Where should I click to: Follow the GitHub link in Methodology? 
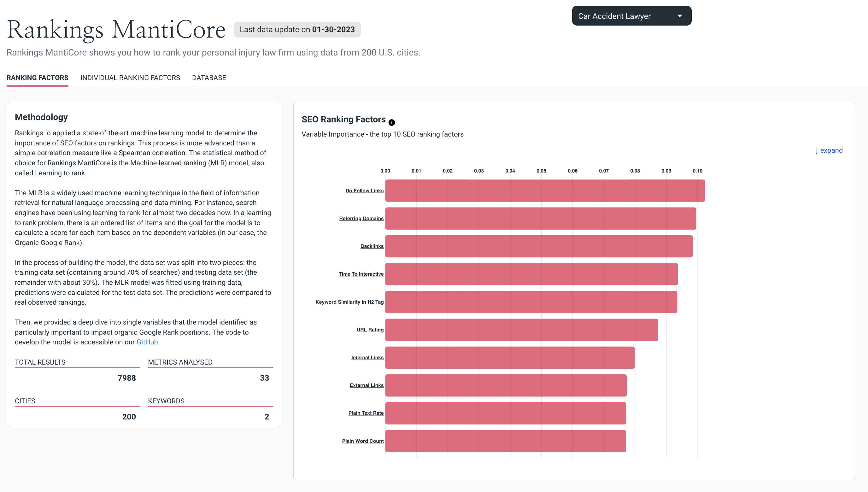tap(147, 342)
